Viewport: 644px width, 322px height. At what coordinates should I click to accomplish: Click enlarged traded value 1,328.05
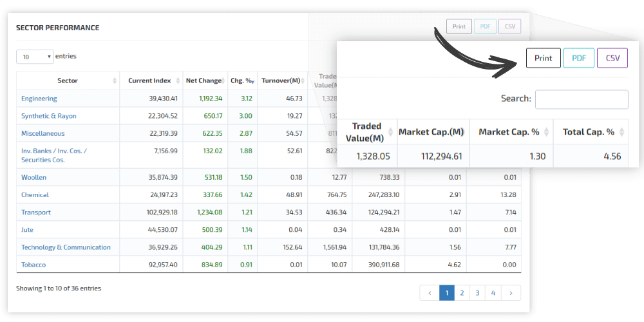(x=374, y=156)
